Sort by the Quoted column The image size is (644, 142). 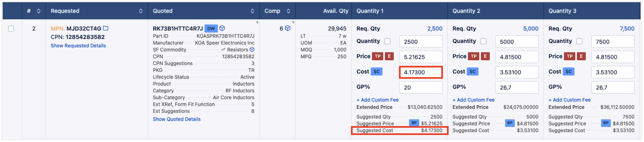(252, 11)
